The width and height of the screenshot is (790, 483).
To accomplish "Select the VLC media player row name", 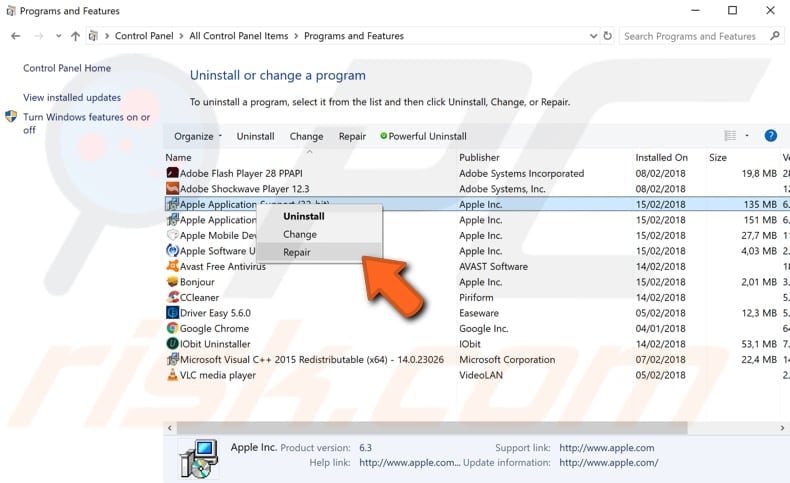I will [218, 375].
